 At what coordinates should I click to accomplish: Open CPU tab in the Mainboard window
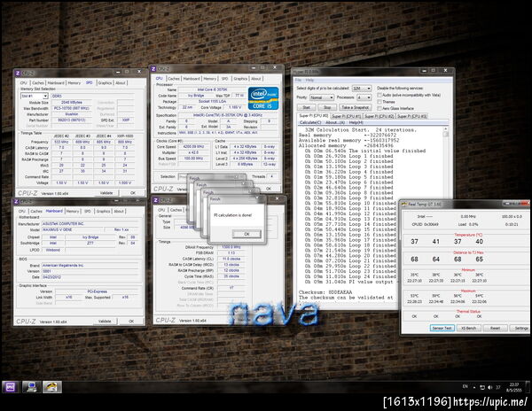click(x=21, y=211)
